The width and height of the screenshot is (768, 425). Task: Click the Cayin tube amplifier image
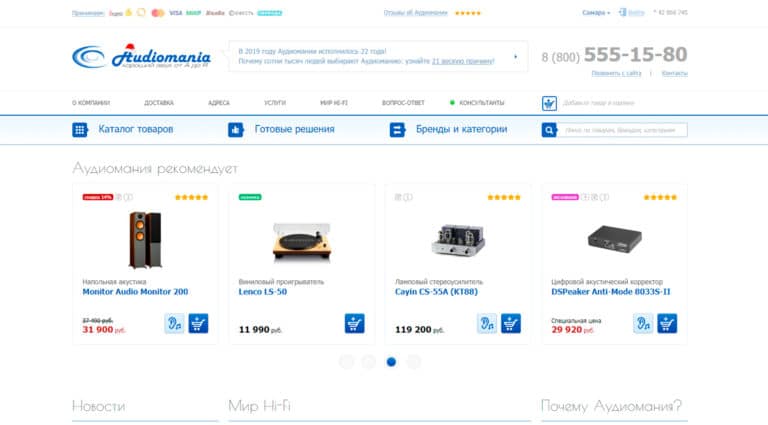(x=458, y=240)
